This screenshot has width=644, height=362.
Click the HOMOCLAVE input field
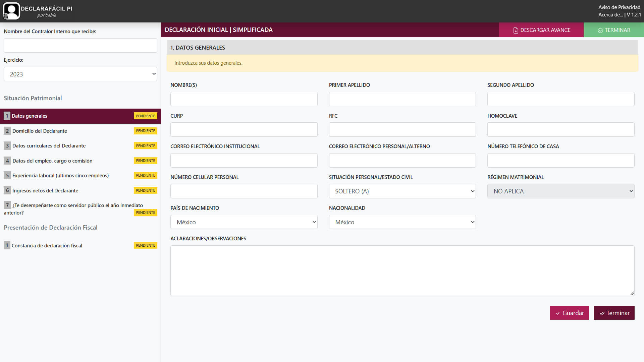tap(561, 130)
